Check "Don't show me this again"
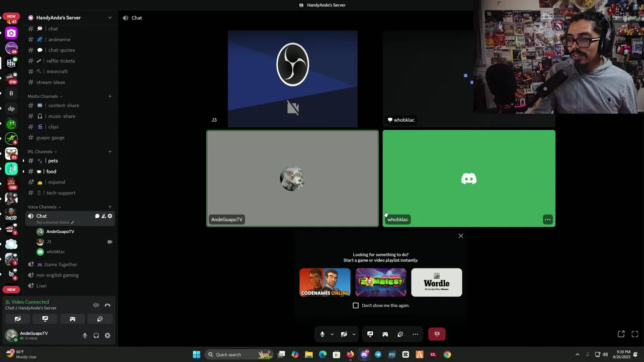This screenshot has height=362, width=644. [x=356, y=306]
